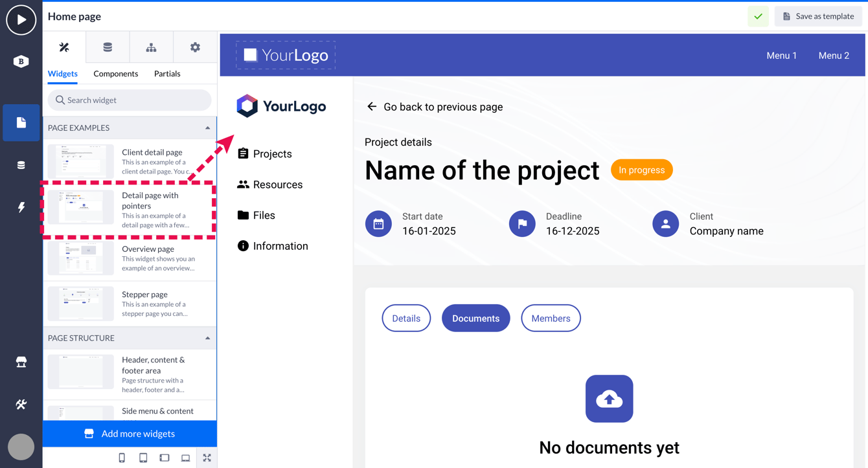Switch to the Partials tab

click(166, 73)
